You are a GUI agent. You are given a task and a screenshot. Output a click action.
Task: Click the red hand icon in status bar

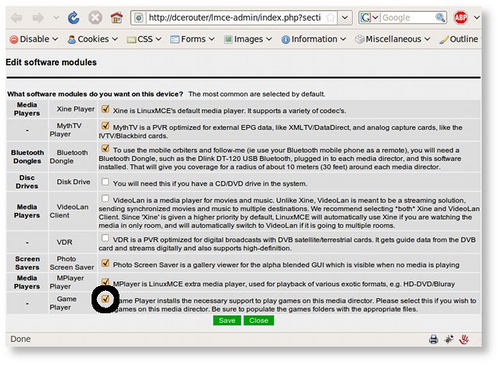[464, 339]
